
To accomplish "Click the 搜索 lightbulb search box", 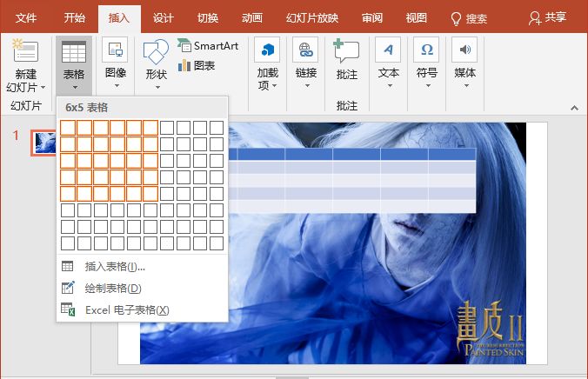I will 469,18.
